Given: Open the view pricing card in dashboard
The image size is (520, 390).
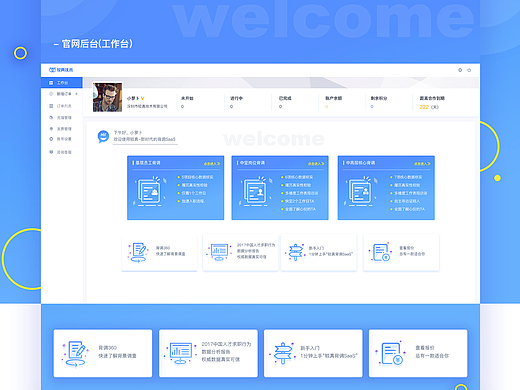Looking at the screenshot, I should coord(401,253).
